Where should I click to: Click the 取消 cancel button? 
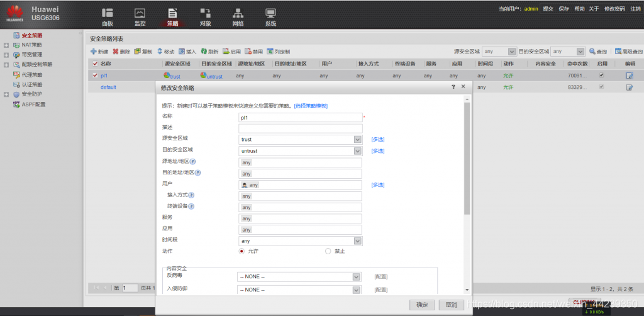click(x=452, y=305)
